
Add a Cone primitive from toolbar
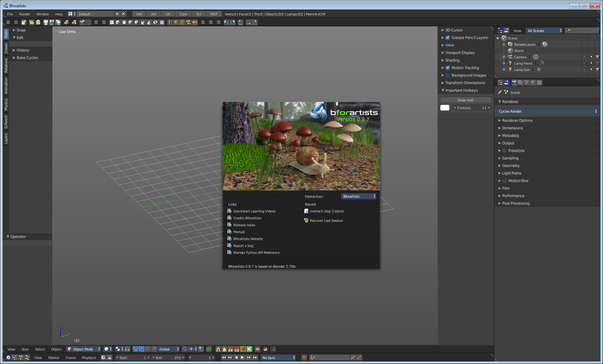pyautogui.click(x=149, y=22)
